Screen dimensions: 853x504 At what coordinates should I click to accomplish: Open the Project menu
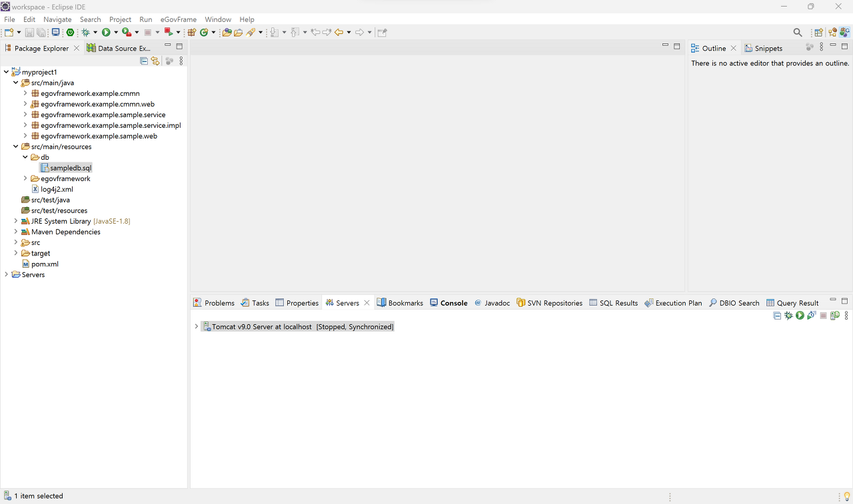point(120,19)
